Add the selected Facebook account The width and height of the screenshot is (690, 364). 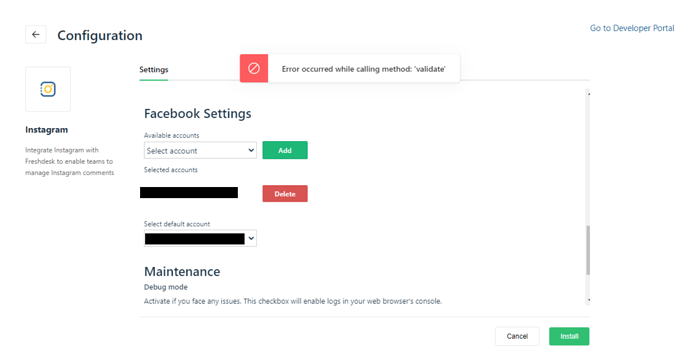coord(285,150)
